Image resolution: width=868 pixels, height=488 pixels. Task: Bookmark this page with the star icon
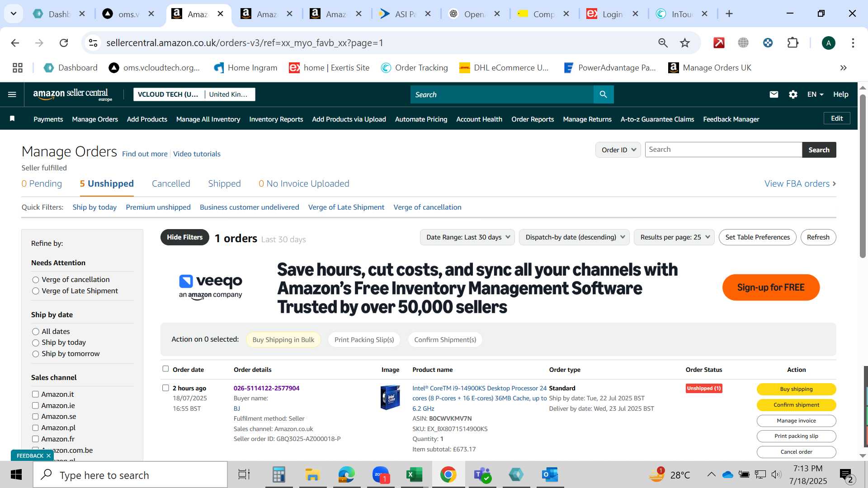click(685, 43)
